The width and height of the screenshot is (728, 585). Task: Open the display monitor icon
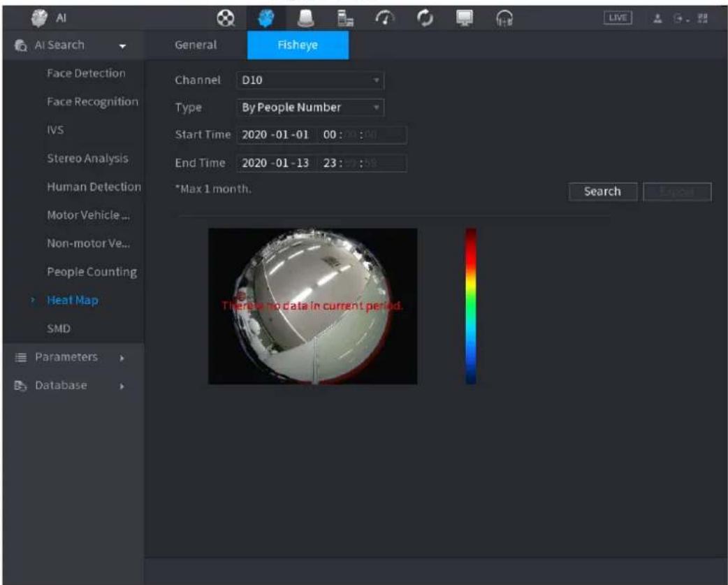pyautogui.click(x=465, y=19)
